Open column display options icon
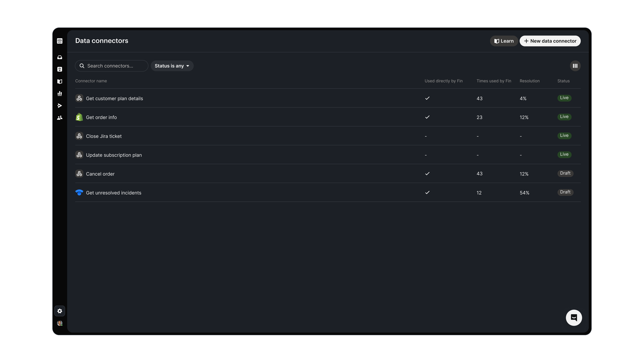 click(575, 66)
